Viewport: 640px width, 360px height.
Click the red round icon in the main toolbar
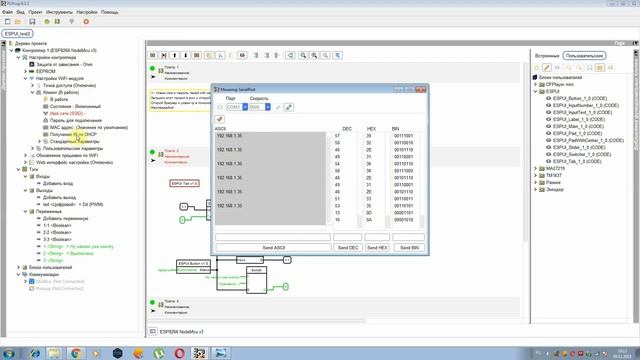tap(86, 22)
